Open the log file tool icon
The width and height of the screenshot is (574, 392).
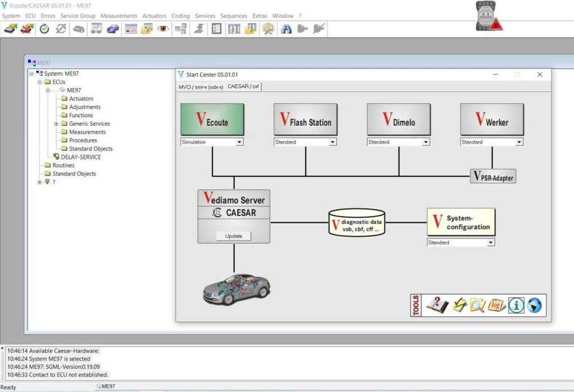497,305
